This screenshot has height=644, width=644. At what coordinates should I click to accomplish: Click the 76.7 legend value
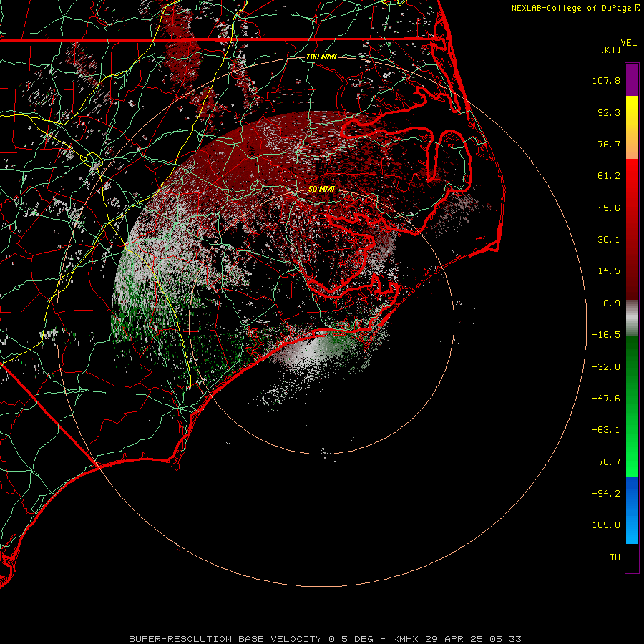pos(609,144)
